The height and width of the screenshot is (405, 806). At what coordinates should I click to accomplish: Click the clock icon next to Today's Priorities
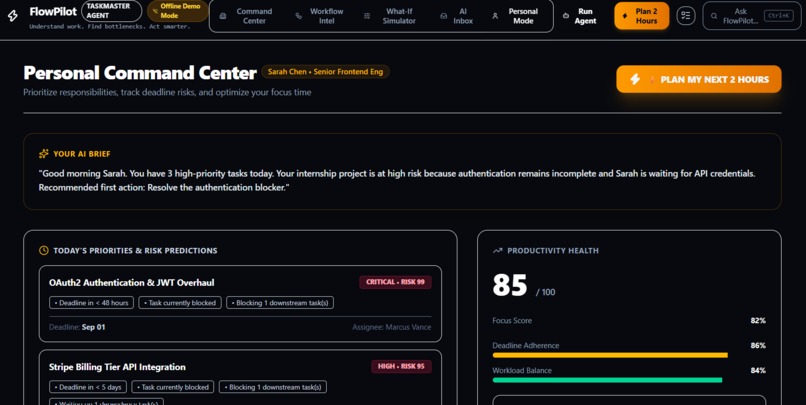(x=44, y=250)
